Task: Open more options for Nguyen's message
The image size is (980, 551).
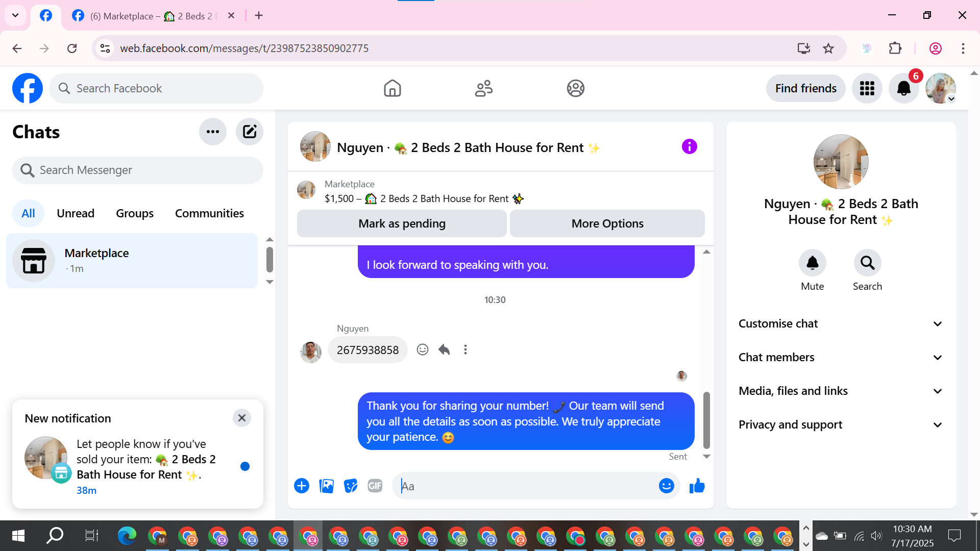Action: point(465,349)
